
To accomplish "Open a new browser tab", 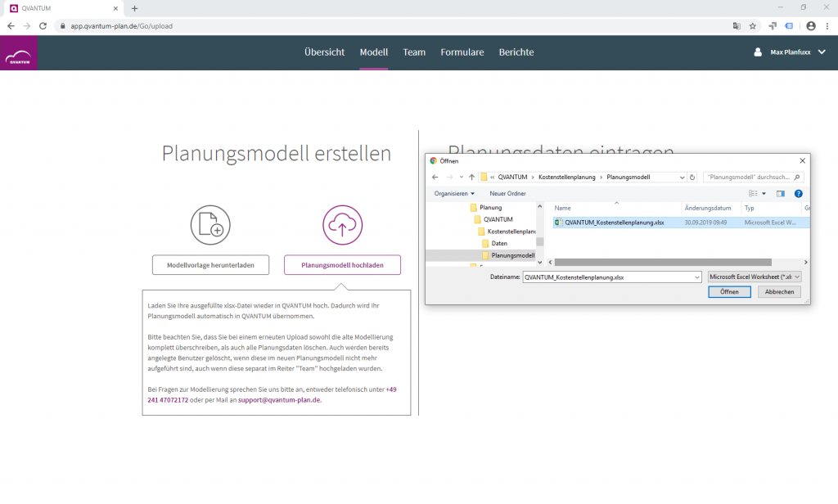I will pos(135,8).
